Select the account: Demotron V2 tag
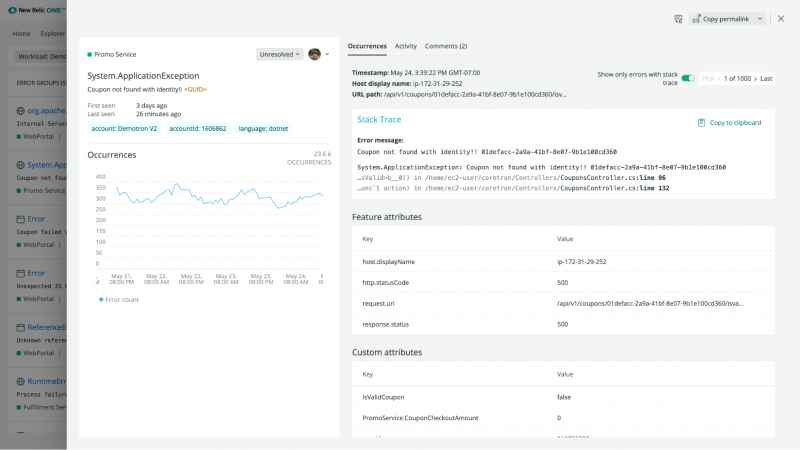 [x=124, y=129]
